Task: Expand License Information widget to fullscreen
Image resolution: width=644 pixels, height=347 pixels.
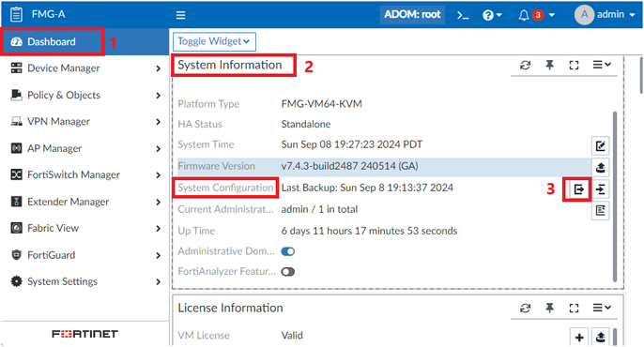Action: tap(575, 308)
